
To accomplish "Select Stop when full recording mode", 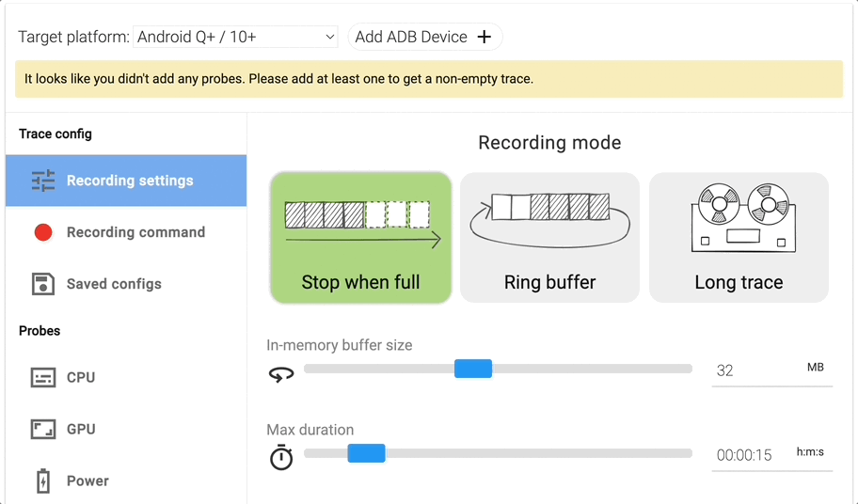I will point(360,237).
